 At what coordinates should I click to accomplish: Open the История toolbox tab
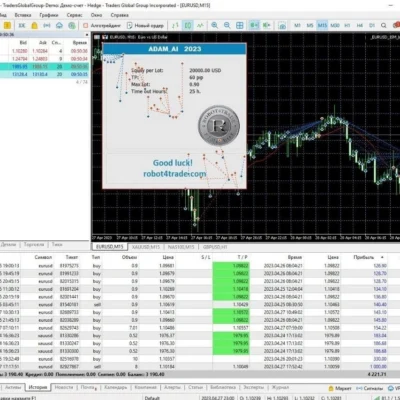(x=38, y=387)
